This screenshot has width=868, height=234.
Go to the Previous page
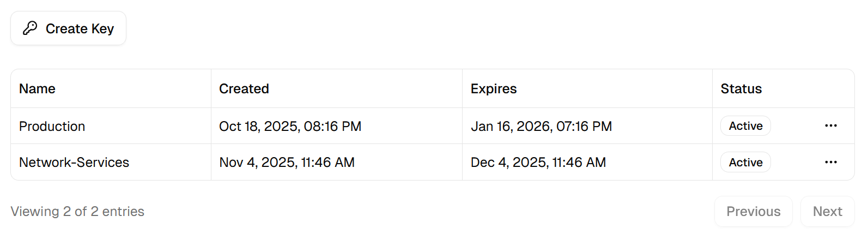(753, 211)
